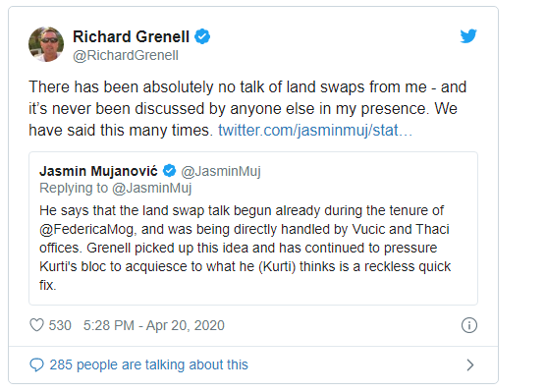Screen dimensions: 546x392
Task: Click the Twitter bird logo icon
Action: (x=468, y=36)
